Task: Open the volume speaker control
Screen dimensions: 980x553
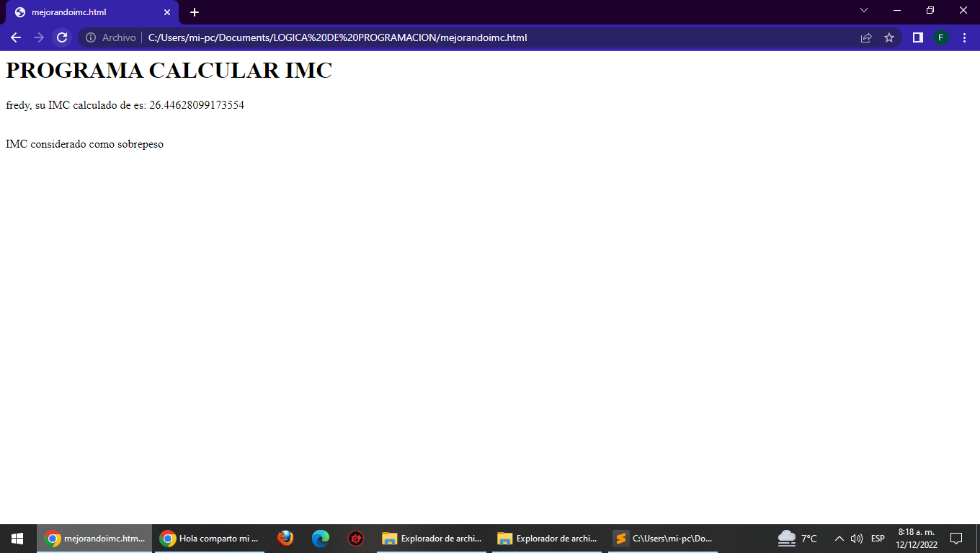Action: click(857, 539)
